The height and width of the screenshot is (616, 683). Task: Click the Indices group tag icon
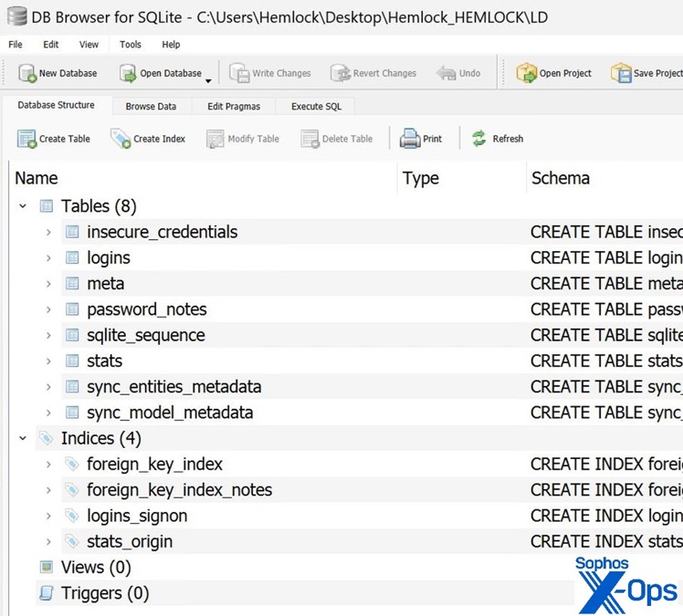(x=47, y=438)
